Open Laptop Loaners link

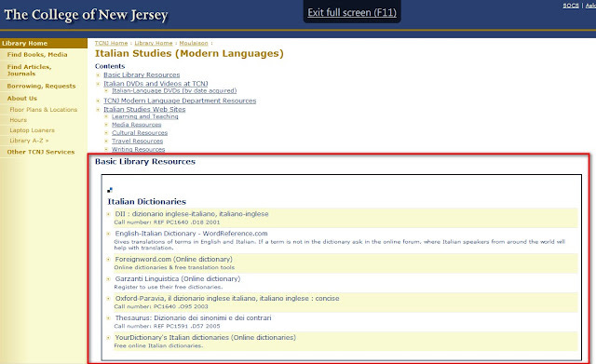(x=33, y=130)
